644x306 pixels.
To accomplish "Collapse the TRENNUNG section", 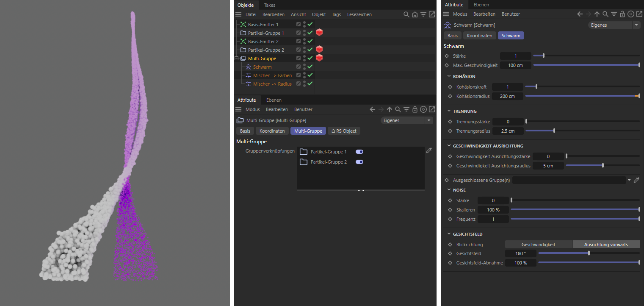I will 449,111.
